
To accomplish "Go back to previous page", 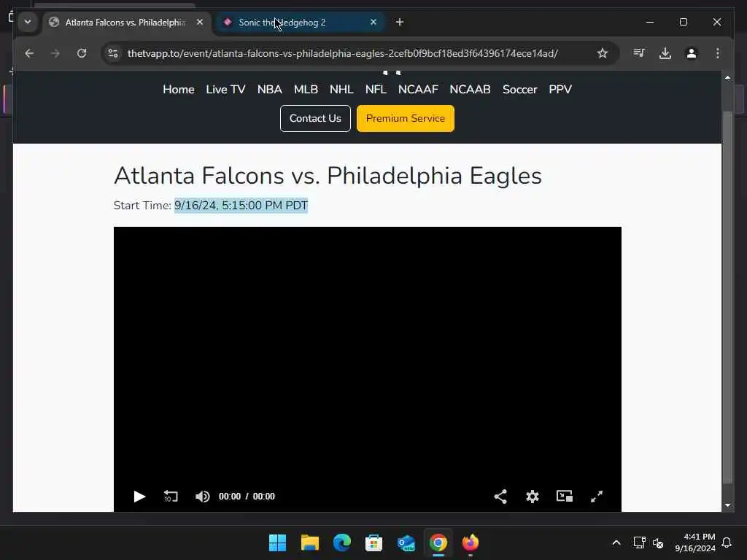I will pos(29,53).
